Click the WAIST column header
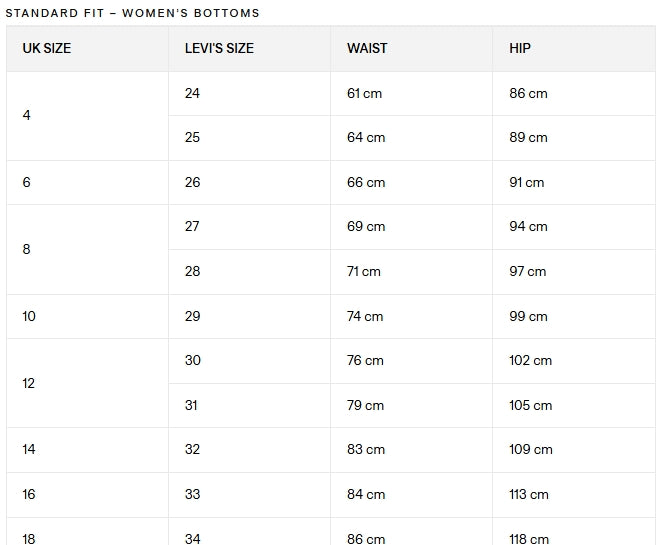660x545 pixels. point(367,48)
